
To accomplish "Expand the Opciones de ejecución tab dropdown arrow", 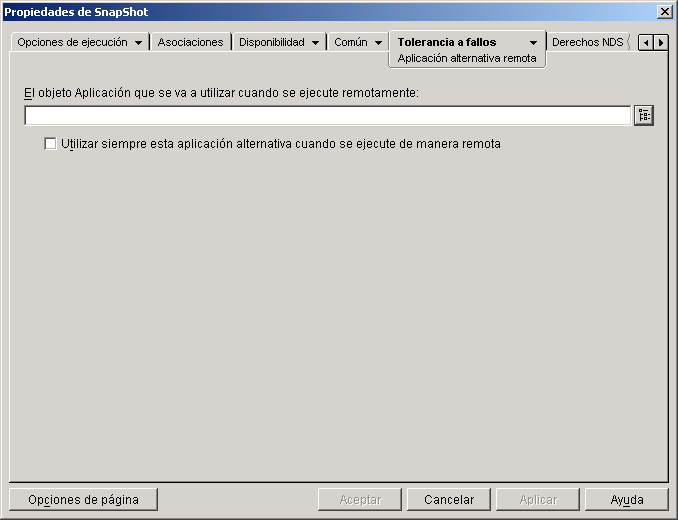I will point(138,42).
